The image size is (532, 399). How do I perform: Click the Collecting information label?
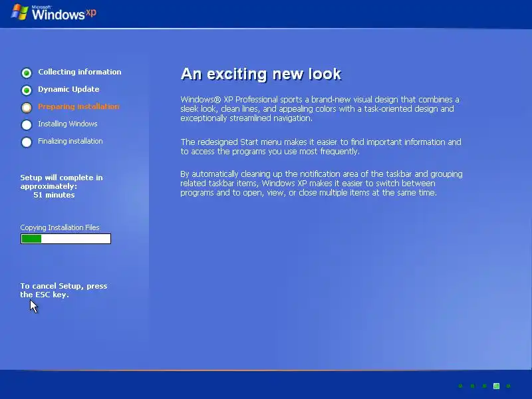[x=80, y=72]
